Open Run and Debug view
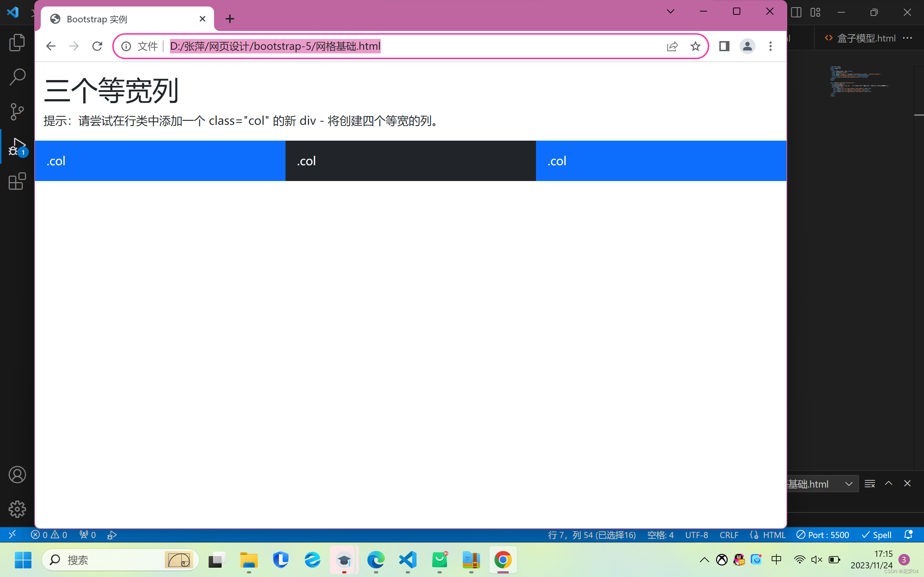This screenshot has width=924, height=577. pyautogui.click(x=17, y=146)
